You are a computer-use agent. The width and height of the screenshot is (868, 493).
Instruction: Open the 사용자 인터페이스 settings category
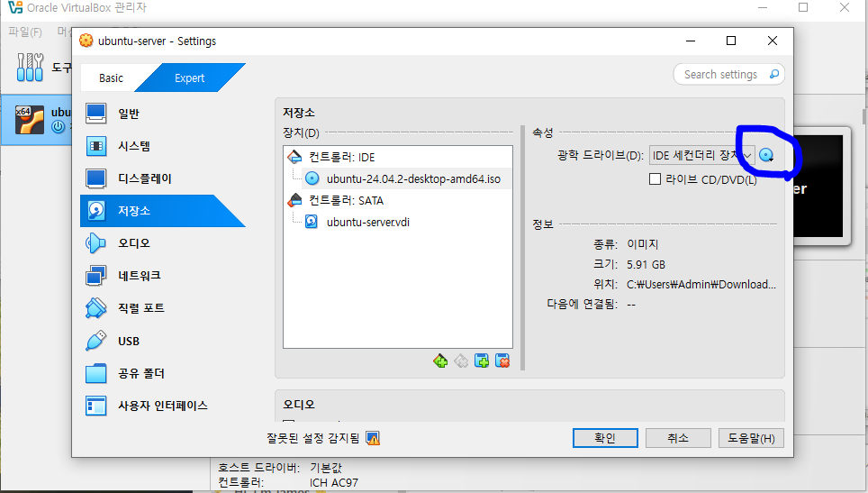point(162,406)
